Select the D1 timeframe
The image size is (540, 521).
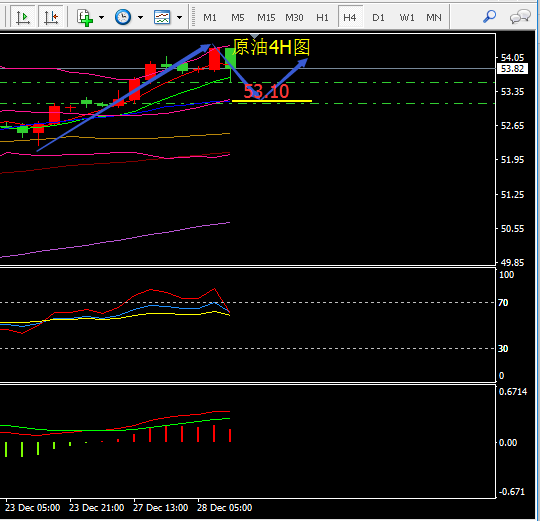[378, 17]
